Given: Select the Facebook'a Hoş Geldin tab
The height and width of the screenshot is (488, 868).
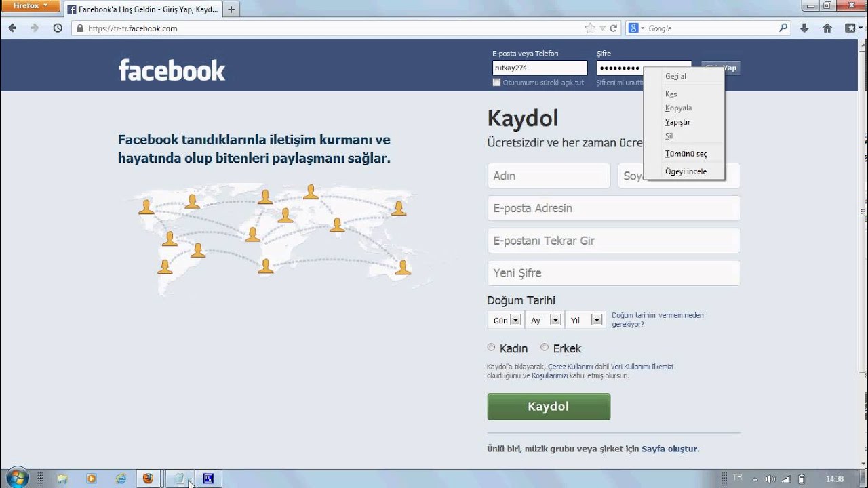Looking at the screenshot, I should pyautogui.click(x=143, y=9).
